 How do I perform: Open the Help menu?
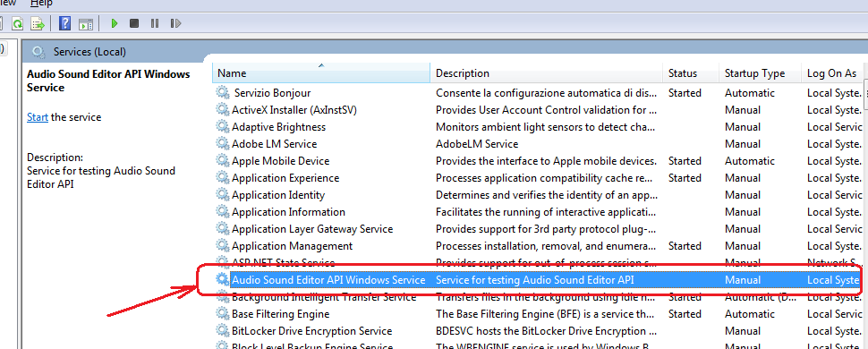pos(41,4)
